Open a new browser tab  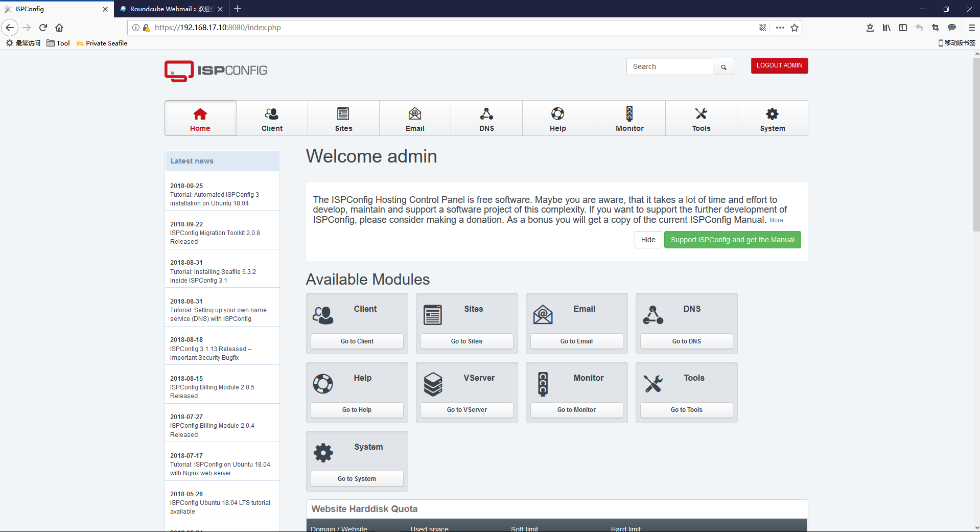point(238,9)
